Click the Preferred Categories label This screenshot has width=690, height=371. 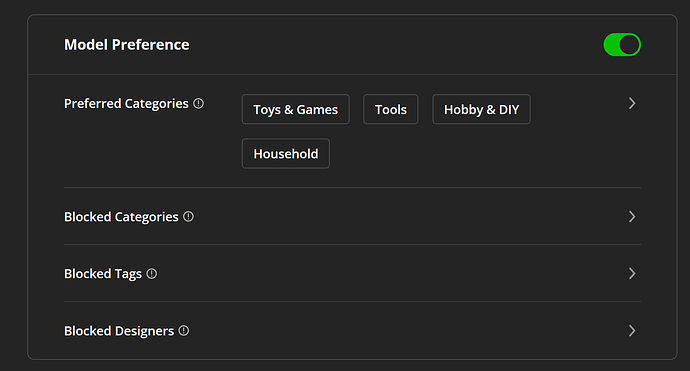point(126,103)
